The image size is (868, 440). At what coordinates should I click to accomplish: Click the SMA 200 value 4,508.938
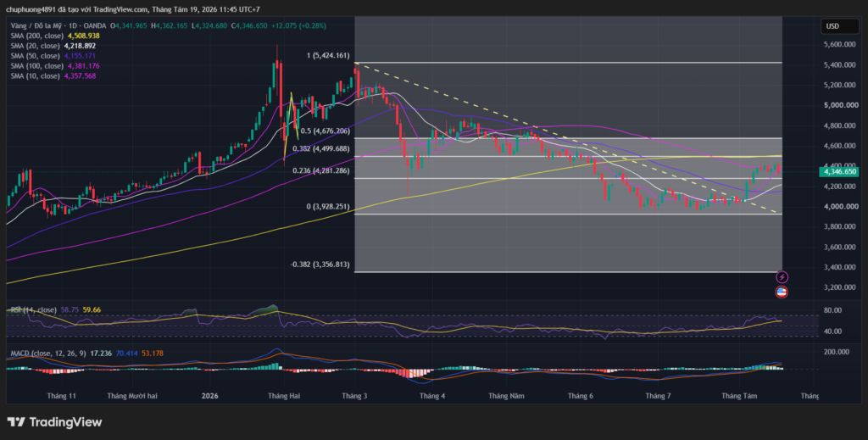(x=84, y=36)
